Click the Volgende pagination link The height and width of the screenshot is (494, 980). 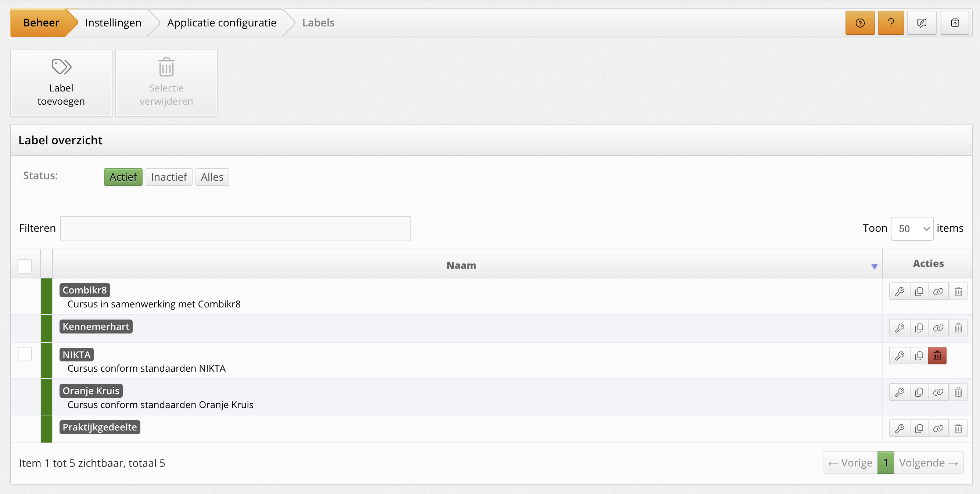928,463
